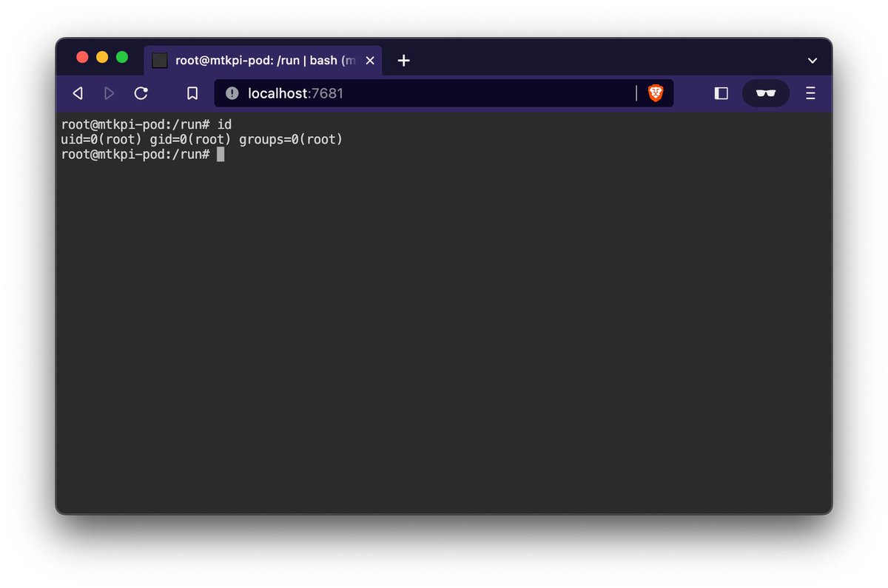888x588 pixels.
Task: Toggle the browser sidebar panel
Action: pyautogui.click(x=721, y=93)
